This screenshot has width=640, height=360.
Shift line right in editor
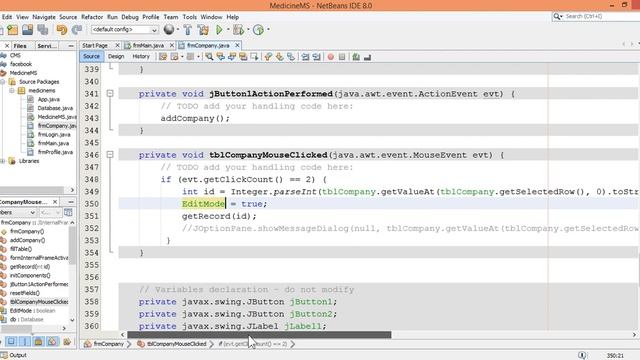click(x=316, y=57)
